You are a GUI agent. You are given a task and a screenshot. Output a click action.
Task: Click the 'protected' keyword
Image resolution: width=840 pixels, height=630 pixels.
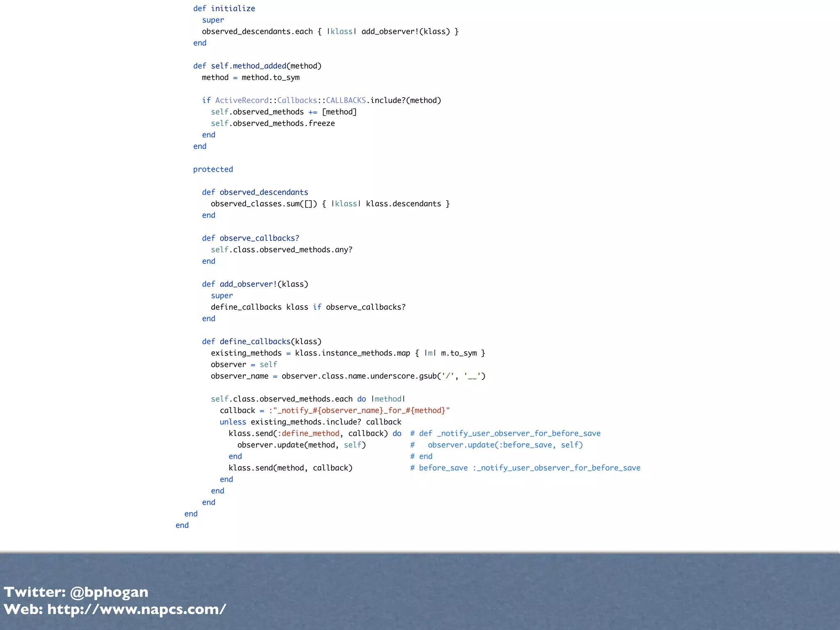point(213,169)
